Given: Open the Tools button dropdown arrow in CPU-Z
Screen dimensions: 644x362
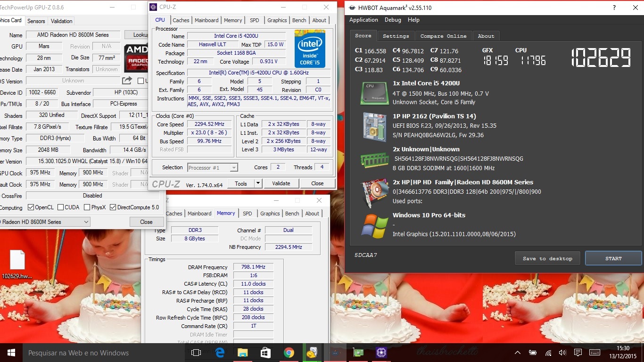Looking at the screenshot, I should click(x=257, y=183).
